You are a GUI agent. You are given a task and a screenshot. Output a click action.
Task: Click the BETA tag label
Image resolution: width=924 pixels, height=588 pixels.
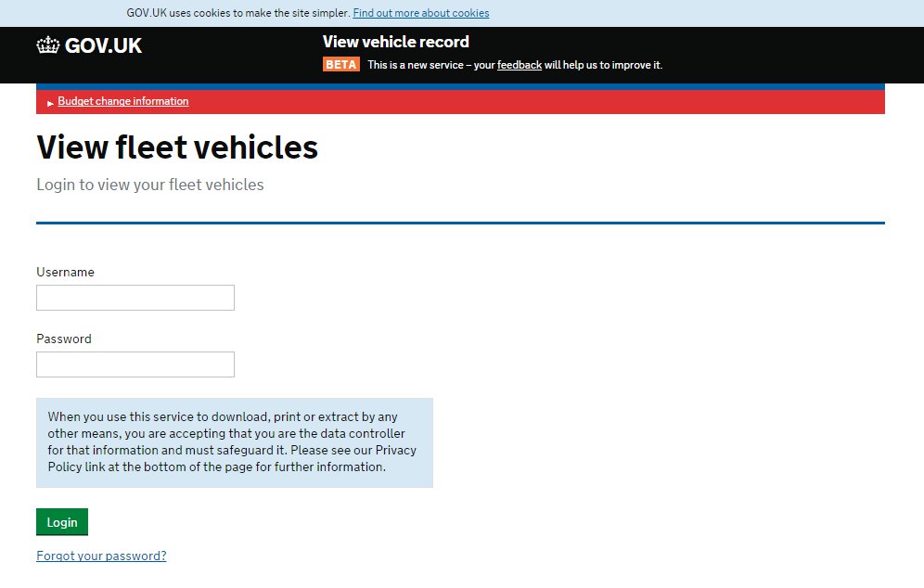pyautogui.click(x=341, y=64)
